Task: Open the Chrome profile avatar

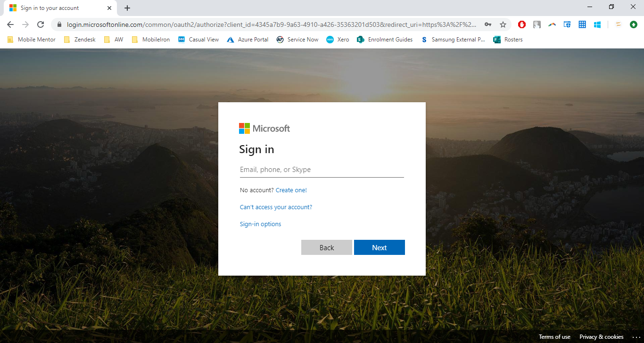Action: click(619, 24)
